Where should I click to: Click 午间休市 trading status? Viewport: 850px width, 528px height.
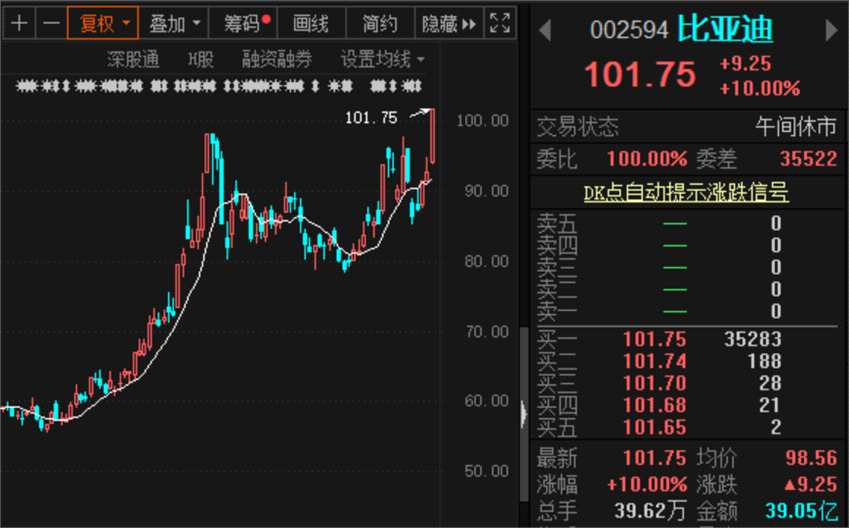click(796, 127)
